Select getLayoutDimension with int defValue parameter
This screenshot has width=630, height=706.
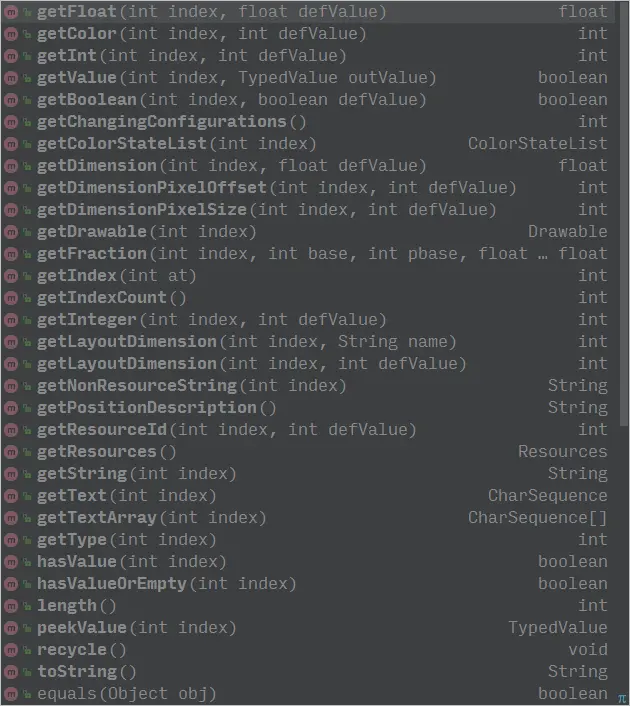tap(308, 364)
